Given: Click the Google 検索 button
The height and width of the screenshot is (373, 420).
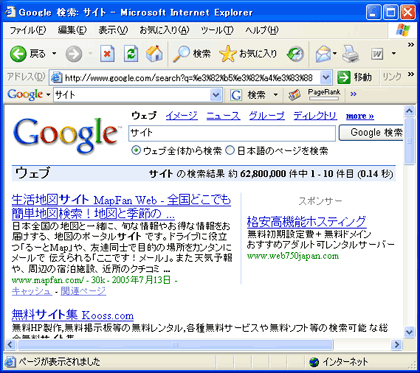Looking at the screenshot, I should point(372,133).
